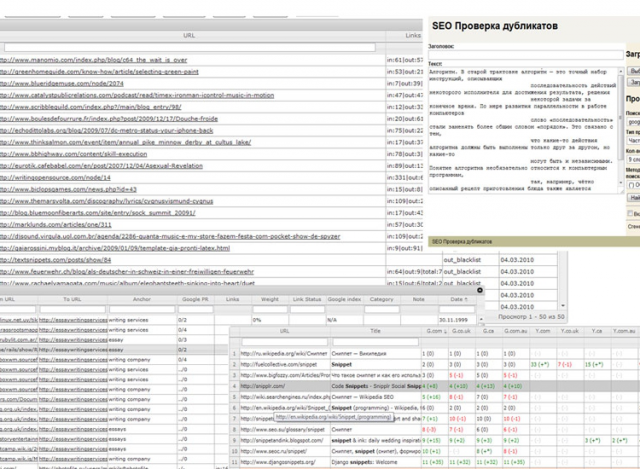The image size is (640, 469).
Task: Click the down arrow of the text area scrollbar
Action: pos(621,183)
